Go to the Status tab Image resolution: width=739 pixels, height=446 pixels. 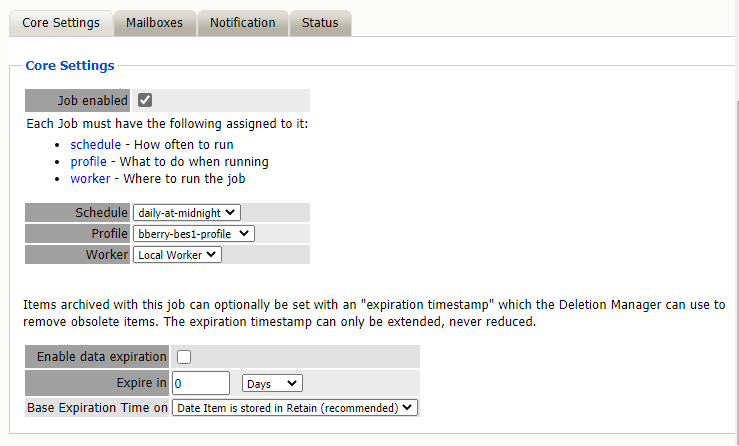click(320, 23)
